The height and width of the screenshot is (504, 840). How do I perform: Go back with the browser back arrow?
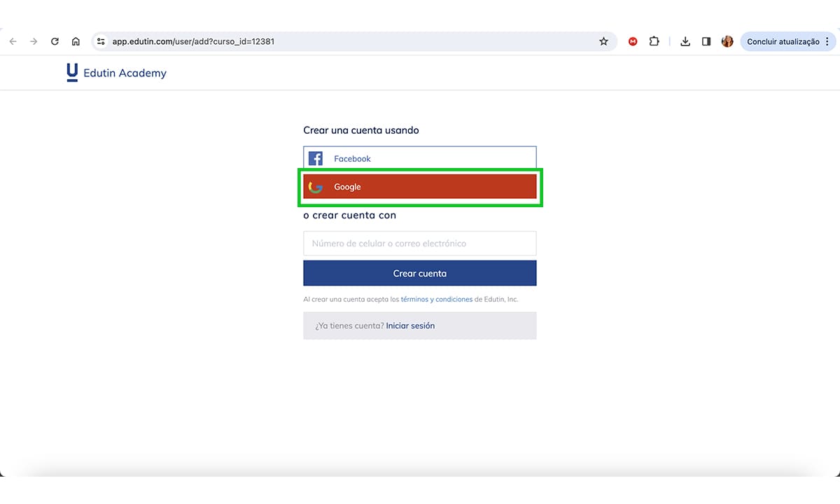[x=13, y=41]
